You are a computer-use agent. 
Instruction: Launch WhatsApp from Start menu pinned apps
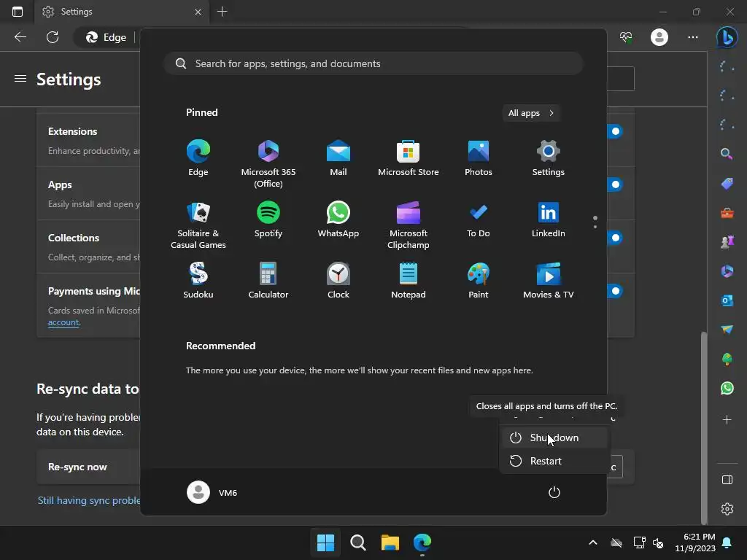(x=338, y=220)
